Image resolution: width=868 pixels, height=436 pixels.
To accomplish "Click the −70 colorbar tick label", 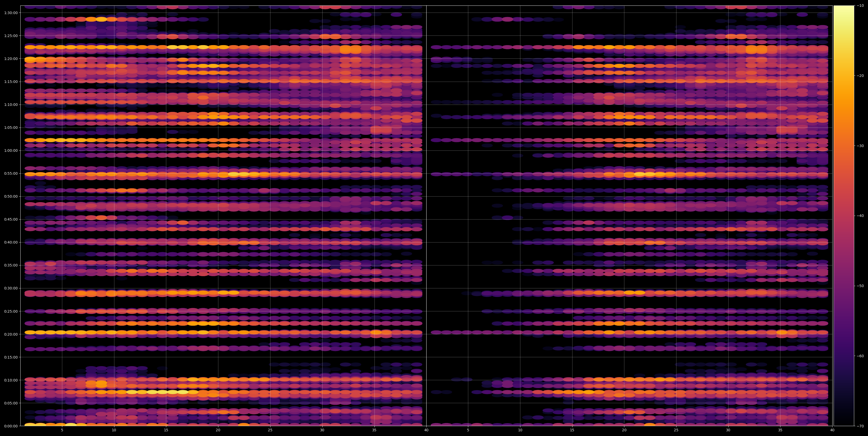I will point(860,426).
